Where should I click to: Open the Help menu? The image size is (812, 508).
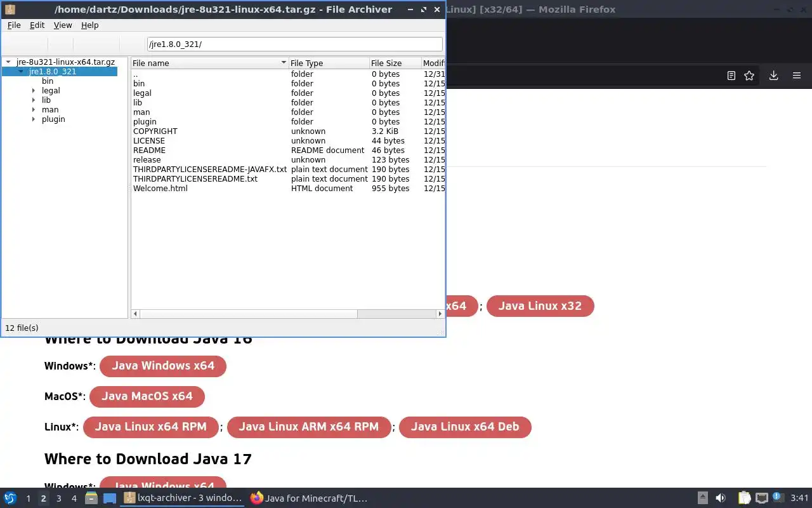pos(89,25)
